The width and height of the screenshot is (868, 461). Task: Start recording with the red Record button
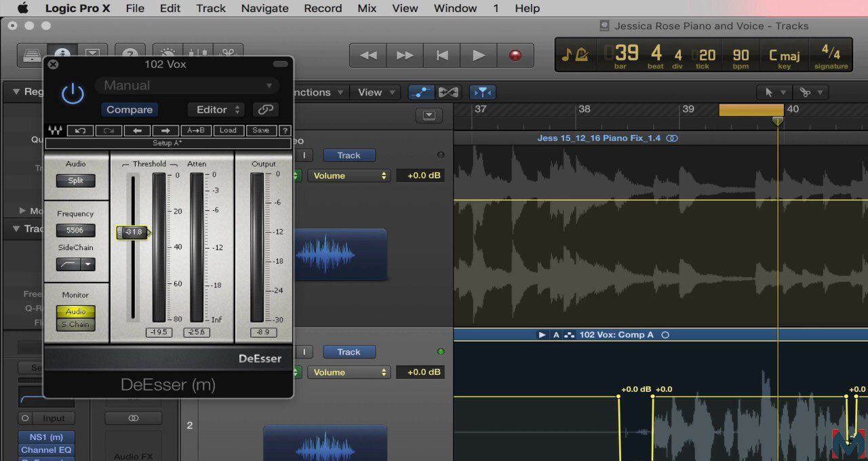(x=515, y=56)
